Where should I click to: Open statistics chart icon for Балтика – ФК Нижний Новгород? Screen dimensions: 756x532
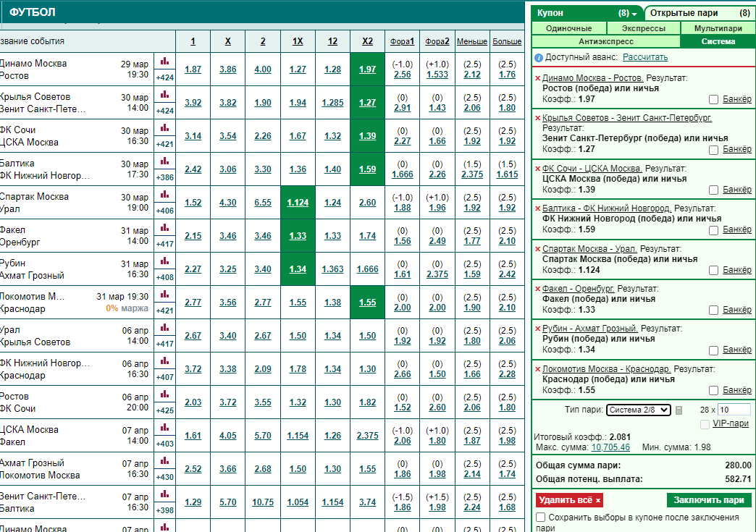(x=165, y=161)
